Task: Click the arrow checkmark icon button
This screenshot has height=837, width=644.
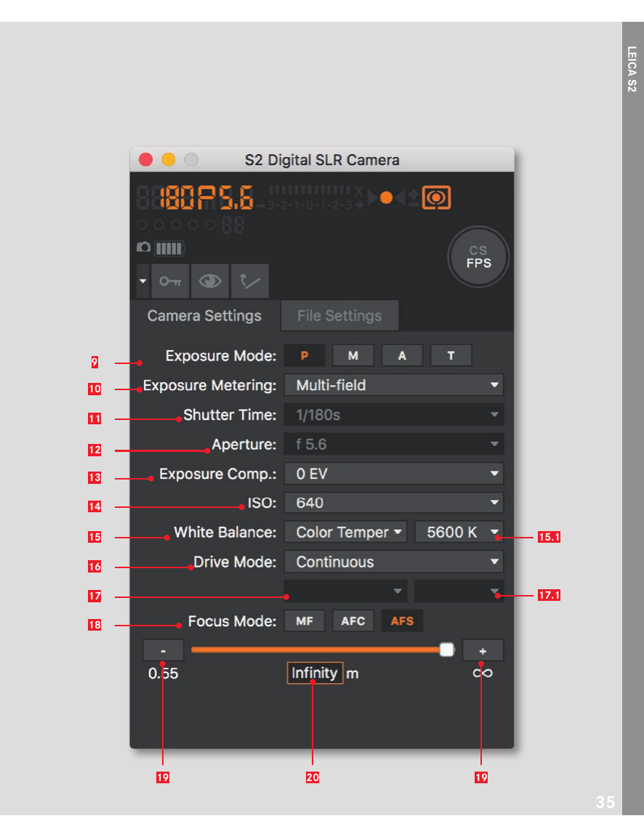Action: [249, 280]
